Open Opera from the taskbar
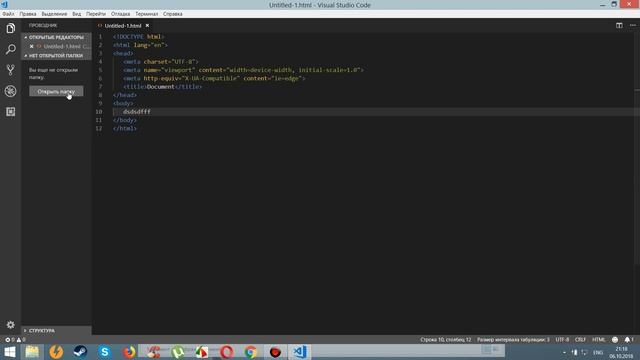 tap(227, 352)
